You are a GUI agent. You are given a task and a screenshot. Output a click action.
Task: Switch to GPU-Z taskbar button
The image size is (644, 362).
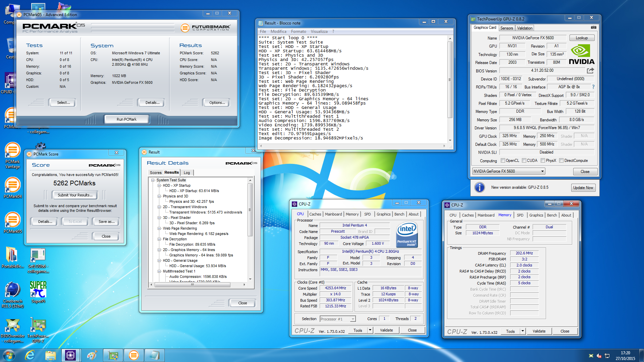(113, 355)
